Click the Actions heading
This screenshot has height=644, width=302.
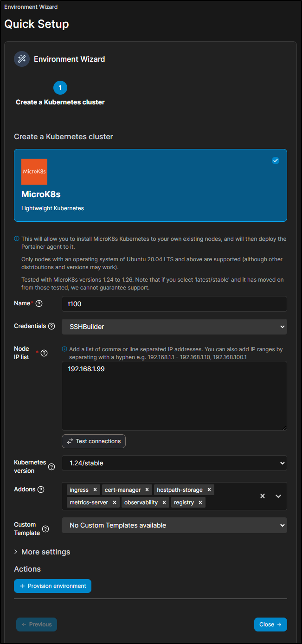[27, 569]
